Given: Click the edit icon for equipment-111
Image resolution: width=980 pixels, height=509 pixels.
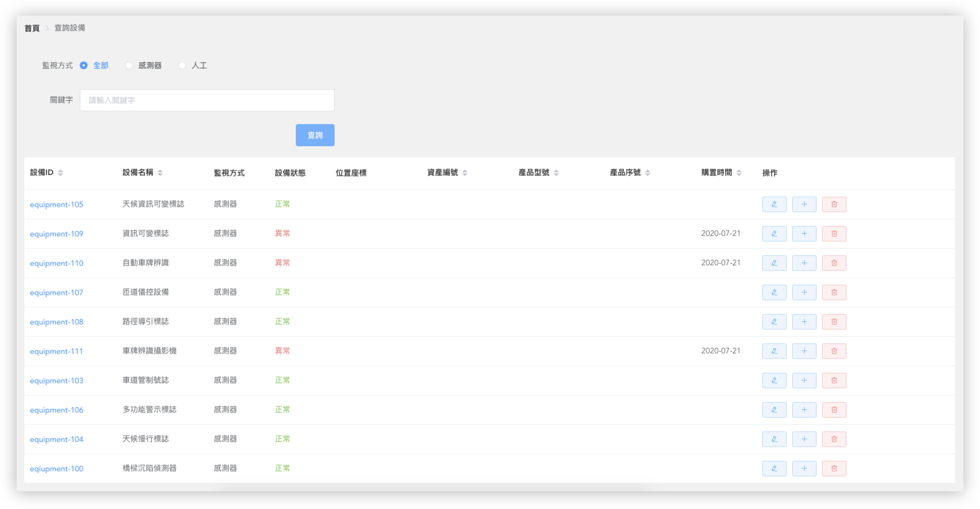Looking at the screenshot, I should 774,351.
